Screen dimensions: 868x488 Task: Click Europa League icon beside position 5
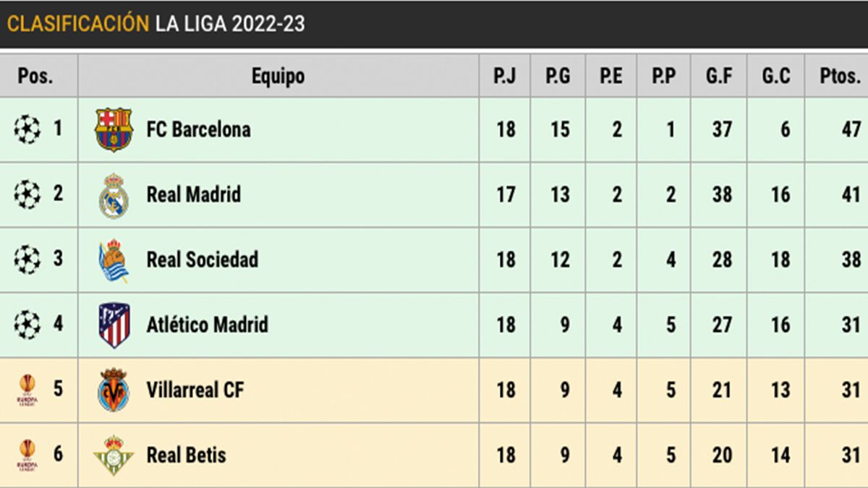tap(27, 390)
